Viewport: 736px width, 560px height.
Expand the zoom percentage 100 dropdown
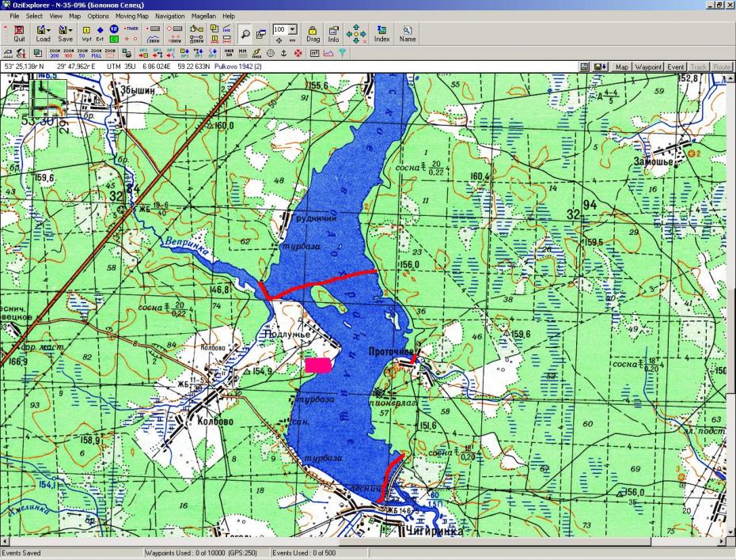294,28
